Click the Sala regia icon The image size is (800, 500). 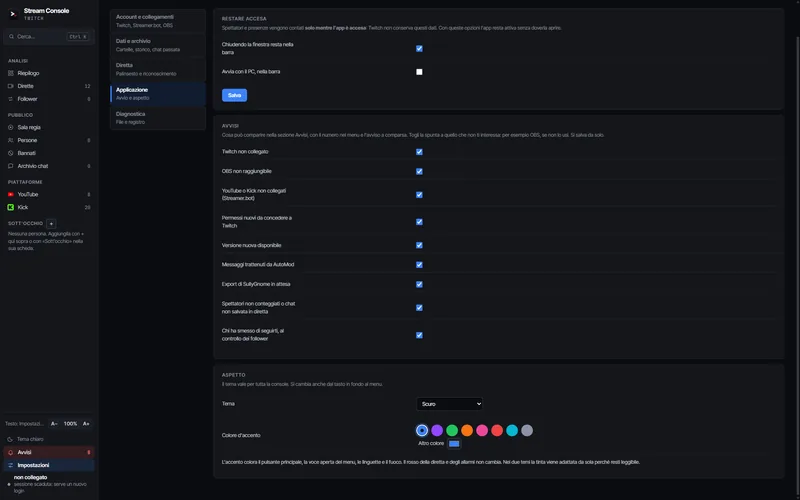[11, 127]
